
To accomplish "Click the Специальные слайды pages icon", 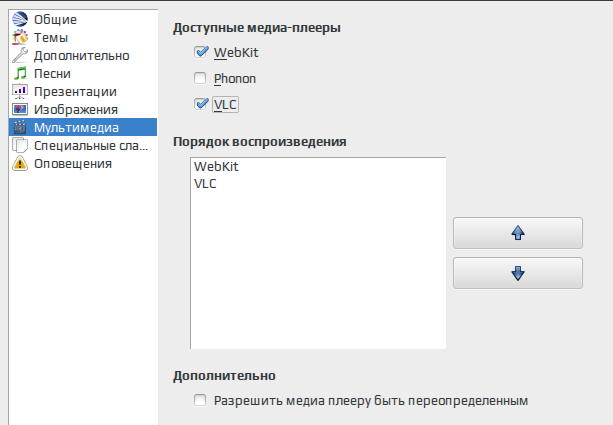I will [x=20, y=145].
